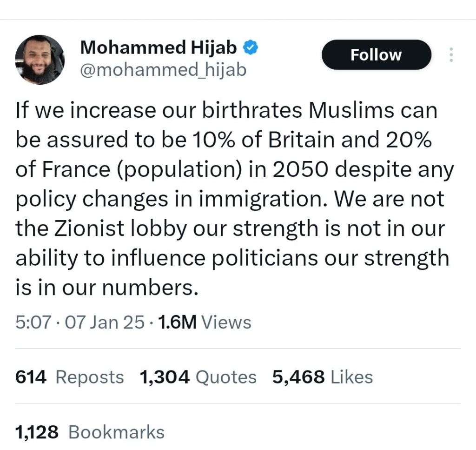Open the Bookmarks label

coord(116,432)
